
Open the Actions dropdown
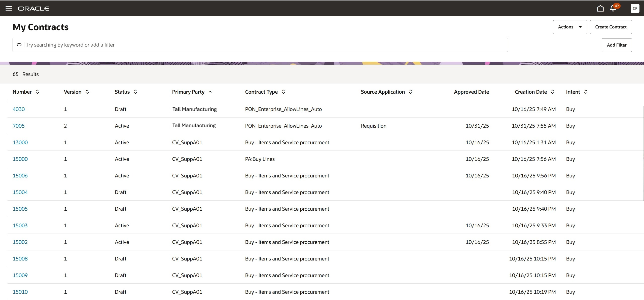[x=570, y=27]
